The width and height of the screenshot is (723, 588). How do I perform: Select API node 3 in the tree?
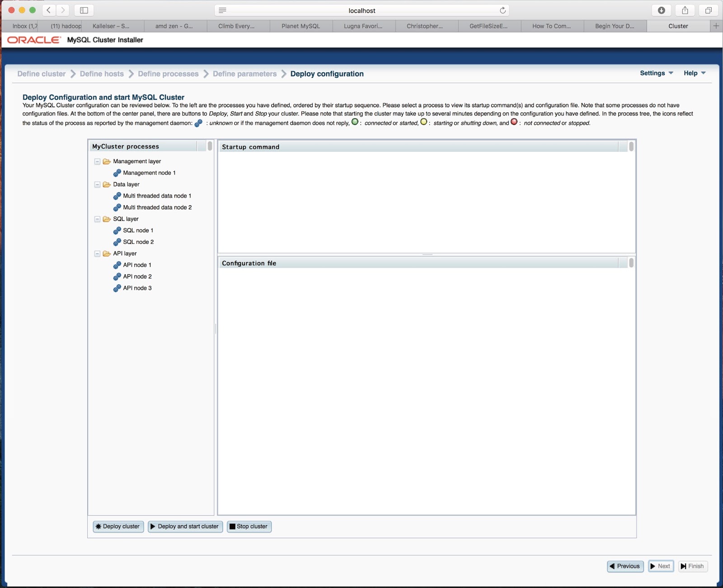point(137,288)
